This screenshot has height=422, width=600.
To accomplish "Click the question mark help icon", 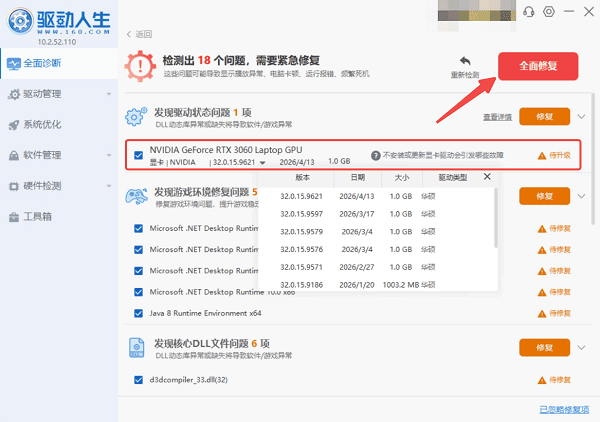I will pyautogui.click(x=375, y=155).
